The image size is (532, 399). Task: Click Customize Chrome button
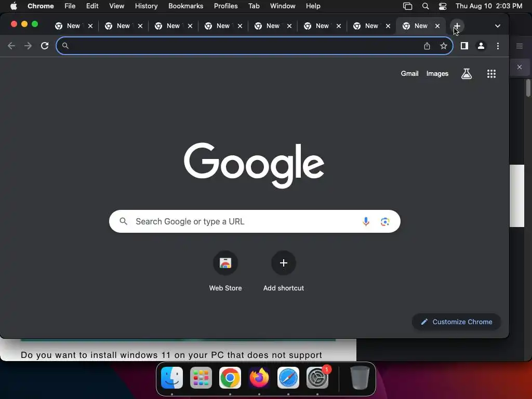coord(456,322)
